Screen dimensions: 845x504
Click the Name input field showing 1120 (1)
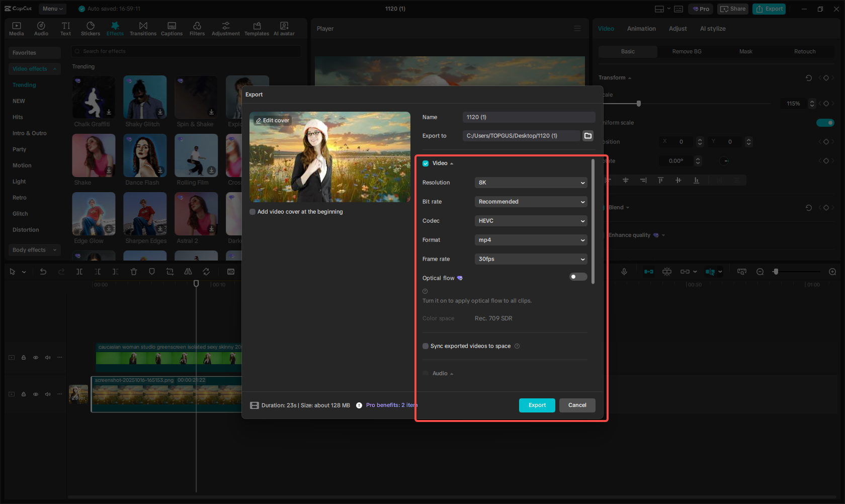528,117
